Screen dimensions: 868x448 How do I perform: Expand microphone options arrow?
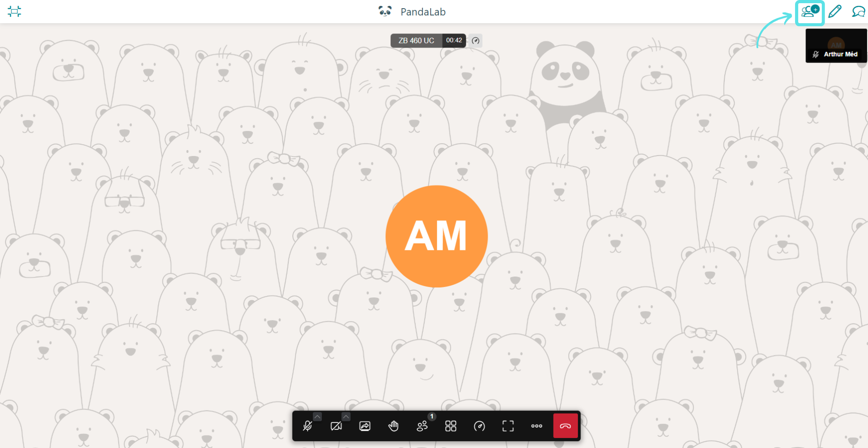[317, 417]
